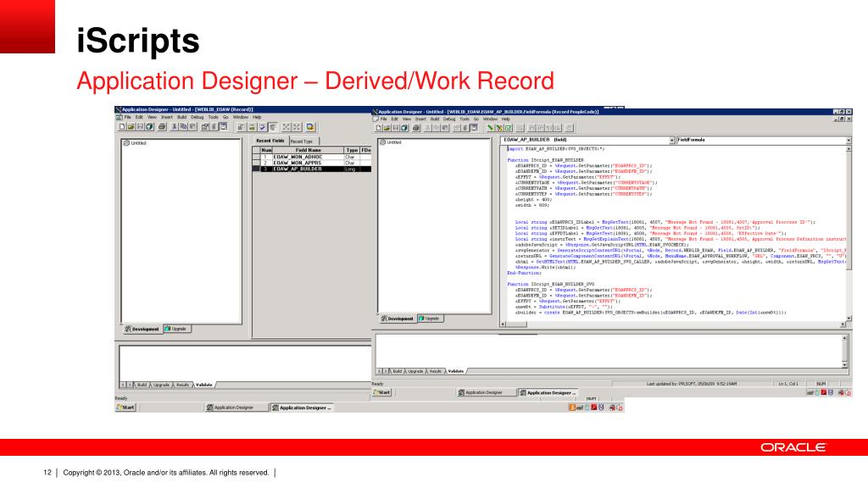The height and width of the screenshot is (488, 868).
Task: Select Development tab in PeopleCode window workspace
Action: tap(397, 319)
